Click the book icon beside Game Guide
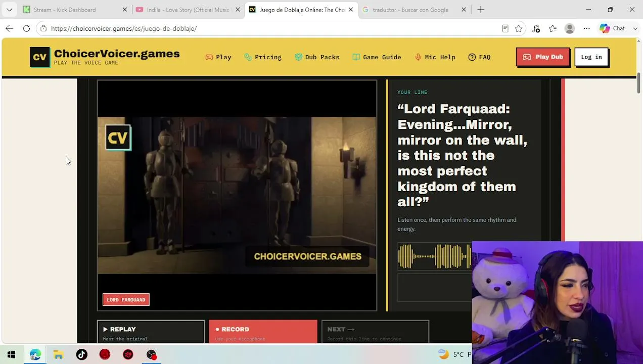This screenshot has height=364, width=643. (x=356, y=57)
